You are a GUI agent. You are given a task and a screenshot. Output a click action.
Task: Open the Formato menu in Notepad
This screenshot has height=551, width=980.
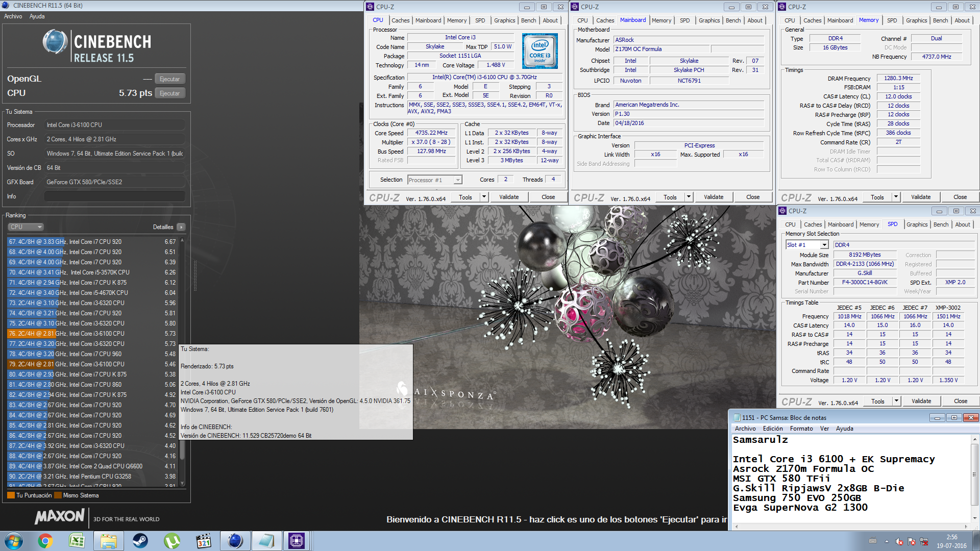pos(801,429)
